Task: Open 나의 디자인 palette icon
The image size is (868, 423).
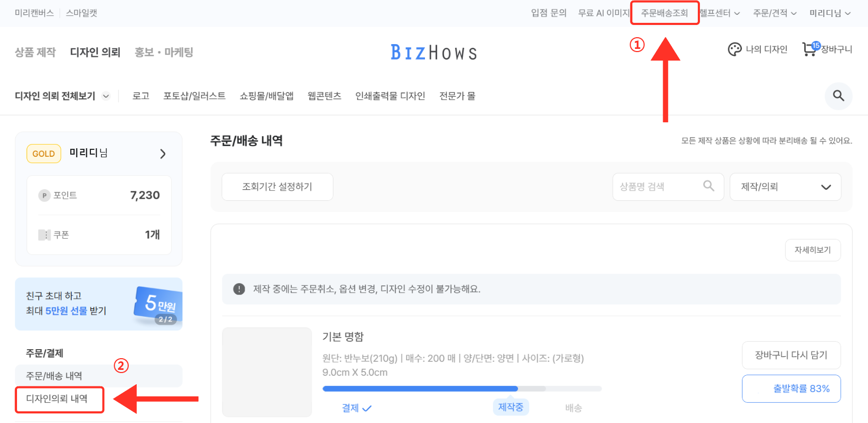Action: point(735,49)
